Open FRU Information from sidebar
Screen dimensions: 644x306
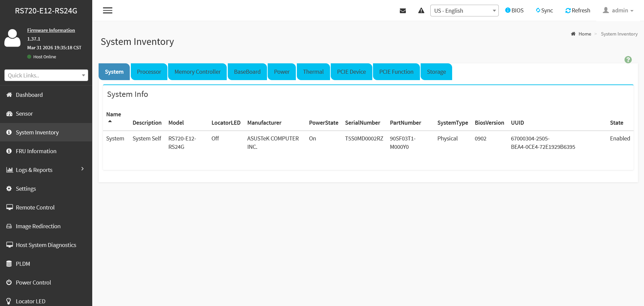[46, 151]
